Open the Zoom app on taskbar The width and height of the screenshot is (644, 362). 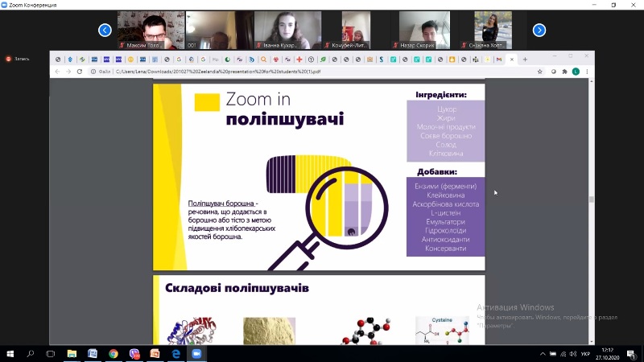pos(196,354)
